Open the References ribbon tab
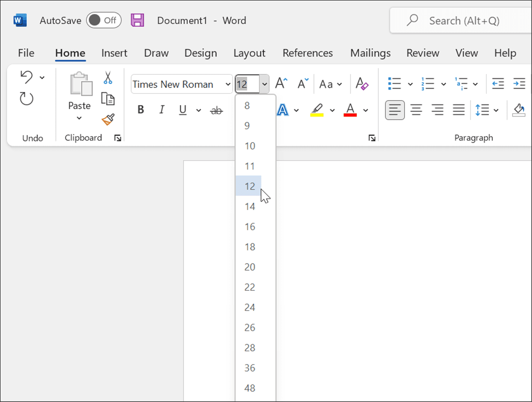The width and height of the screenshot is (532, 402). [x=307, y=53]
